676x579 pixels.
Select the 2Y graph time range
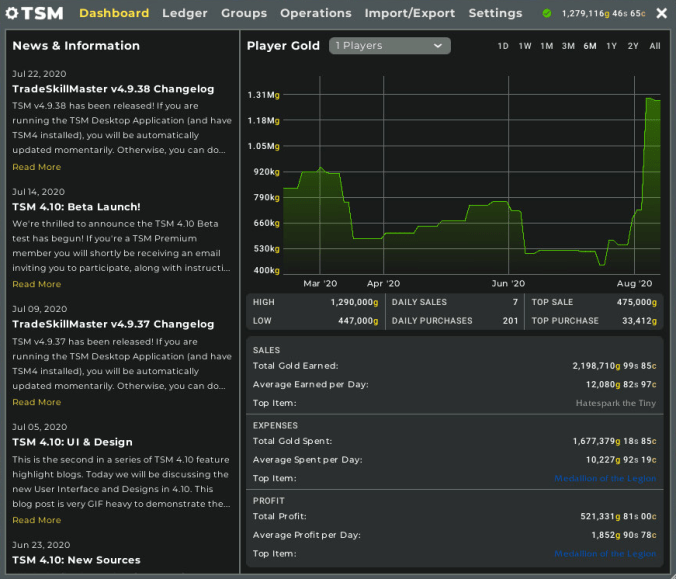(632, 46)
